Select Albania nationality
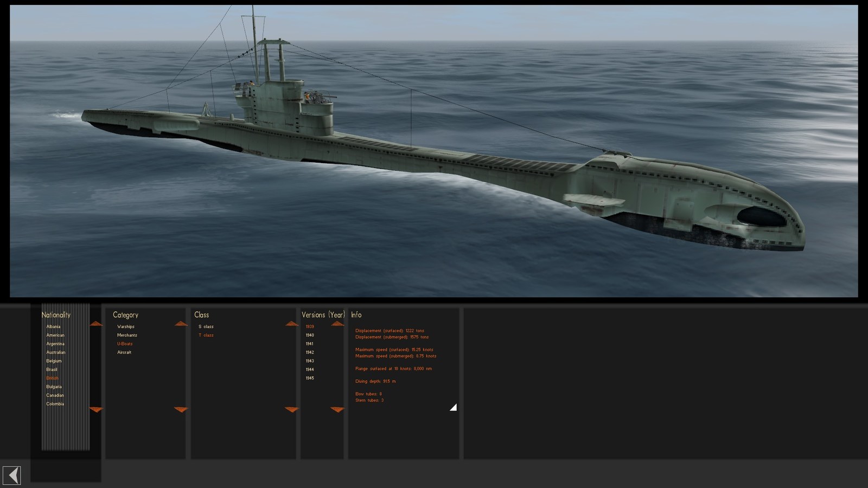 [x=53, y=326]
